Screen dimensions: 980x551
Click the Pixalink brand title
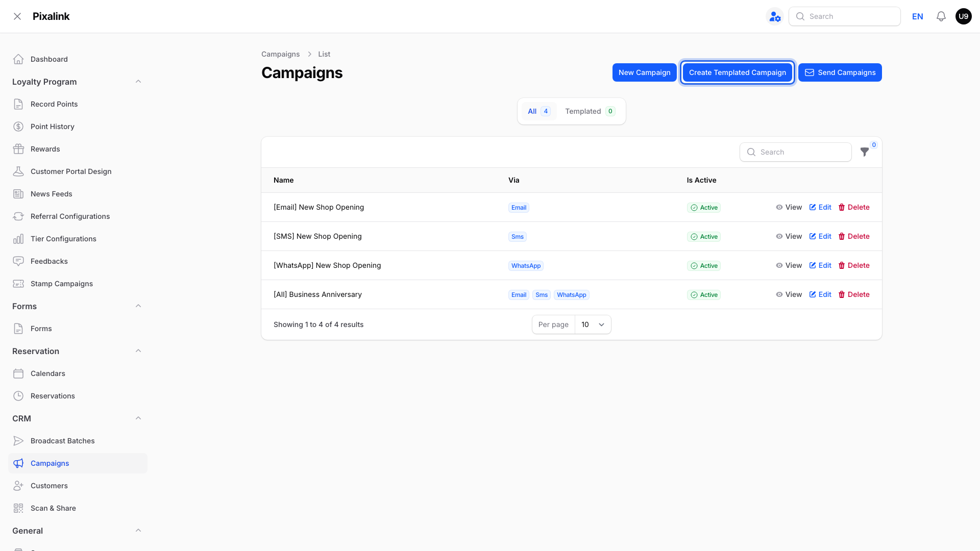[x=51, y=16]
